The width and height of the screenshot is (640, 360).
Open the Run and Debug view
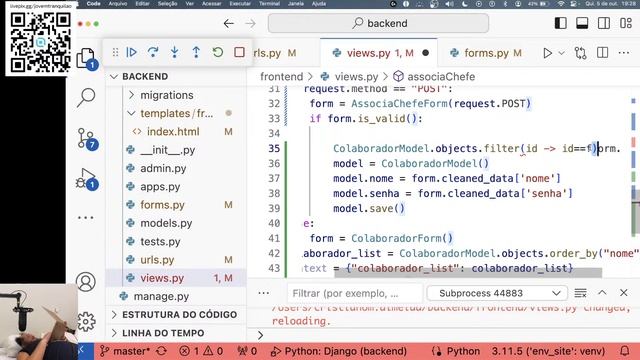tap(86, 179)
